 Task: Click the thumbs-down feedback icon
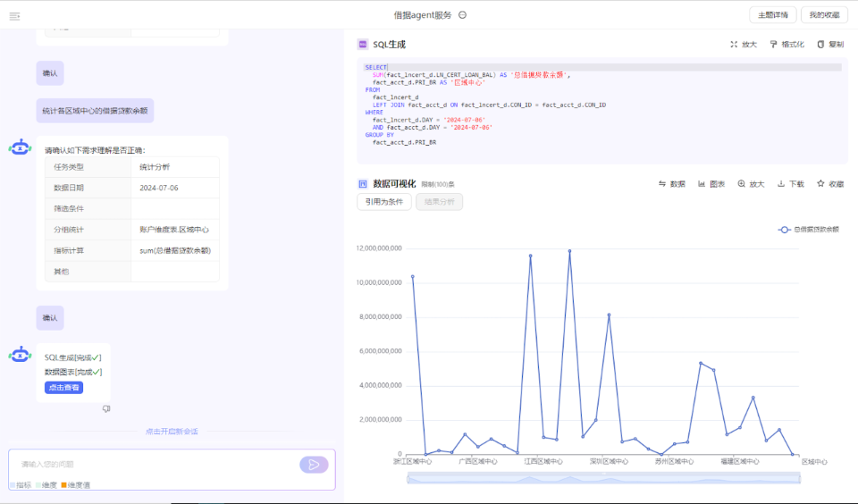click(x=106, y=408)
